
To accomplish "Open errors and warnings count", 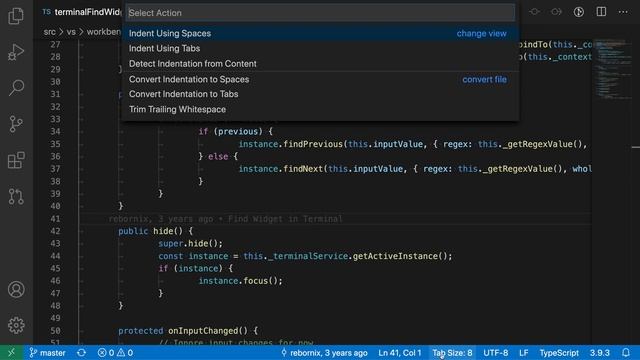I will click(115, 353).
